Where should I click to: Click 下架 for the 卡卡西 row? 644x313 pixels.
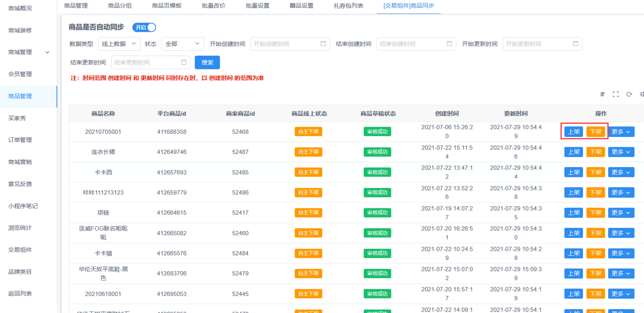[x=595, y=172]
